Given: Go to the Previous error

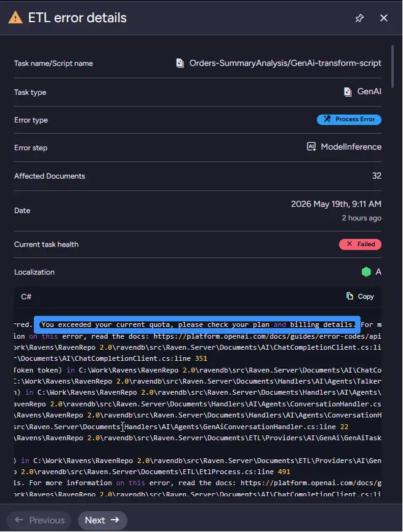Looking at the screenshot, I should (39, 520).
